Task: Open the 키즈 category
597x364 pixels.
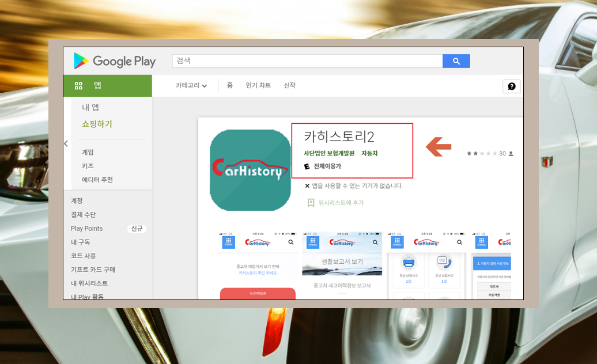Action: (x=88, y=166)
